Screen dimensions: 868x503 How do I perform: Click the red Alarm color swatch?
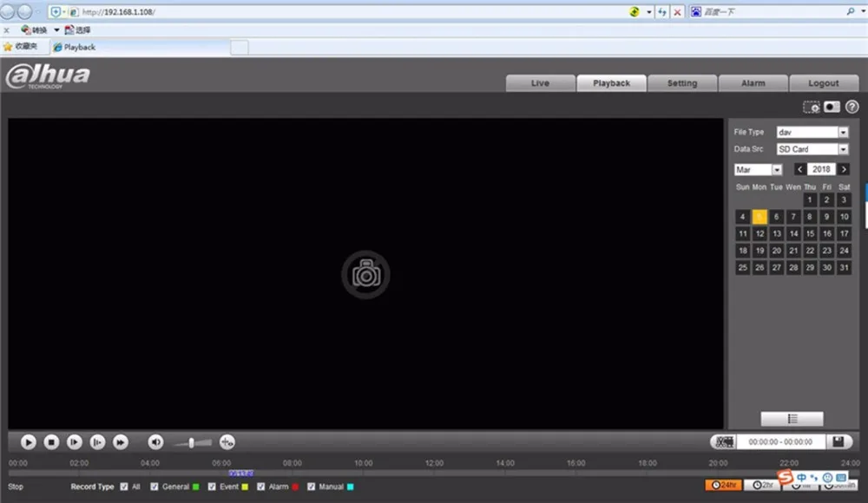click(x=295, y=487)
